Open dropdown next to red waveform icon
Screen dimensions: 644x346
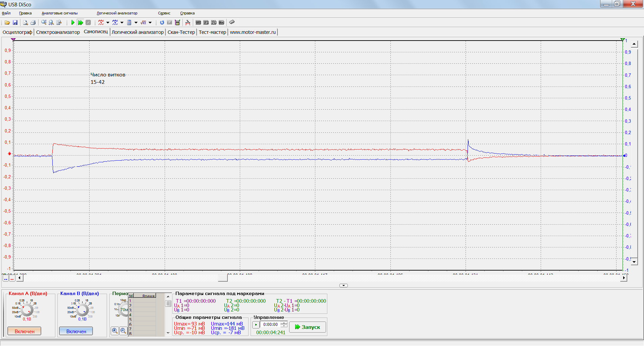point(108,22)
